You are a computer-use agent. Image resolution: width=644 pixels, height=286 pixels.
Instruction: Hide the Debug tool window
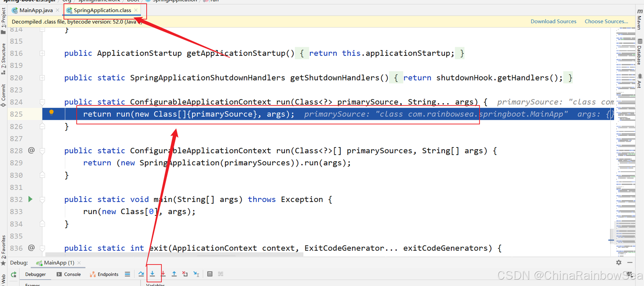630,263
